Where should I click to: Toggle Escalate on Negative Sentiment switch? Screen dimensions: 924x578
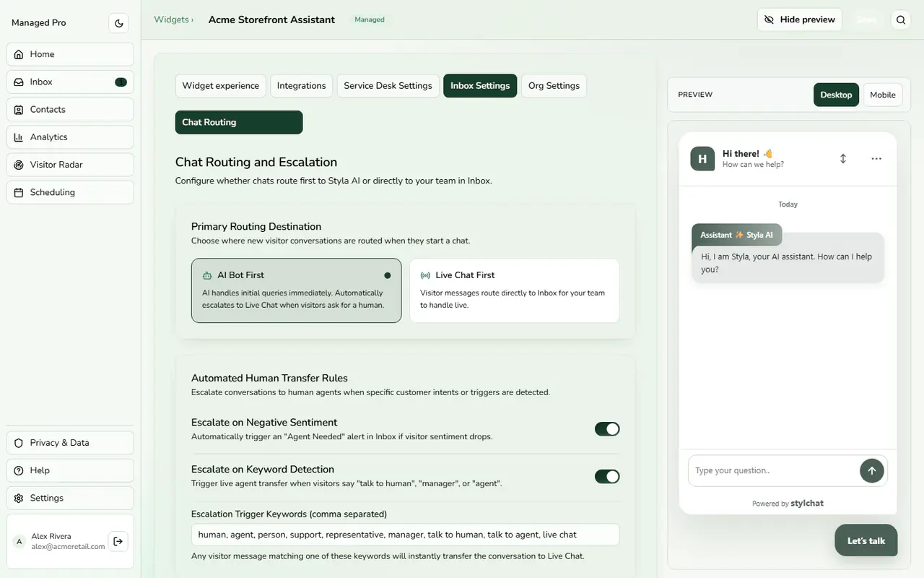[x=607, y=429]
